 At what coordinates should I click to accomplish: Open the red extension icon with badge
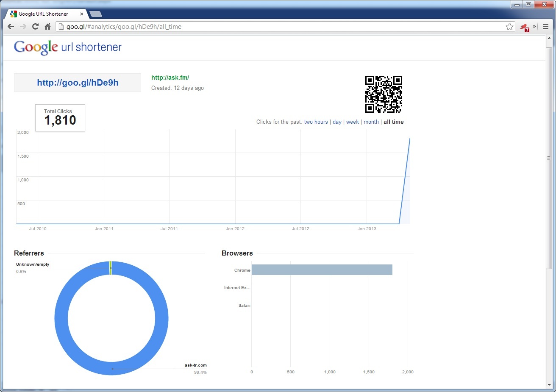click(525, 28)
